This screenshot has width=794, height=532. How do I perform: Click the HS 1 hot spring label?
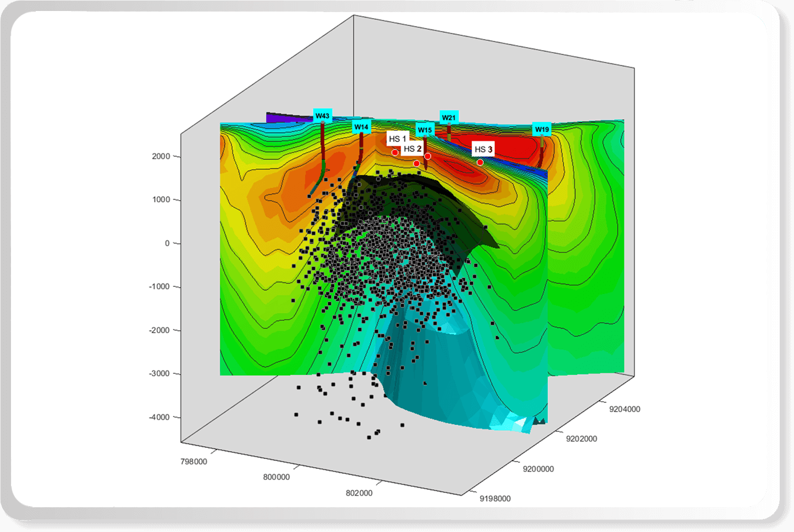point(398,138)
